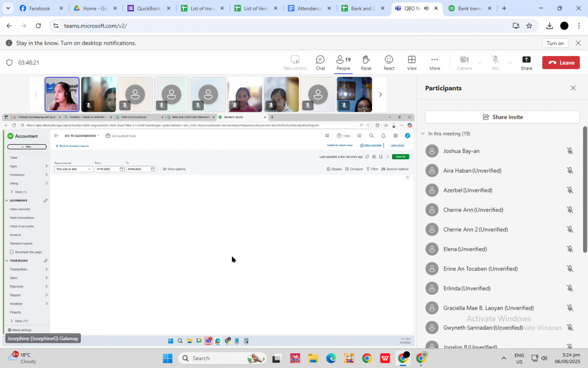The height and width of the screenshot is (368, 588).
Task: Click the Raise hand icon
Action: [x=366, y=62]
